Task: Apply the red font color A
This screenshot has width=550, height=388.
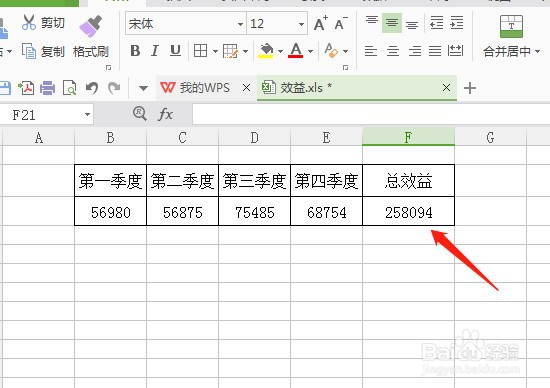Action: coord(296,51)
